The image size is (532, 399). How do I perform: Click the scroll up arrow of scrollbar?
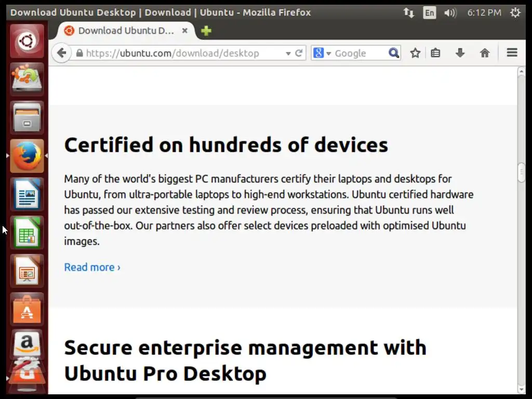[x=522, y=72]
